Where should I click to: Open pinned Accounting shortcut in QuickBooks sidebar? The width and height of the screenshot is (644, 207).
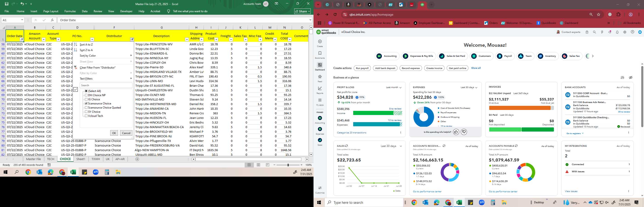coord(320,118)
